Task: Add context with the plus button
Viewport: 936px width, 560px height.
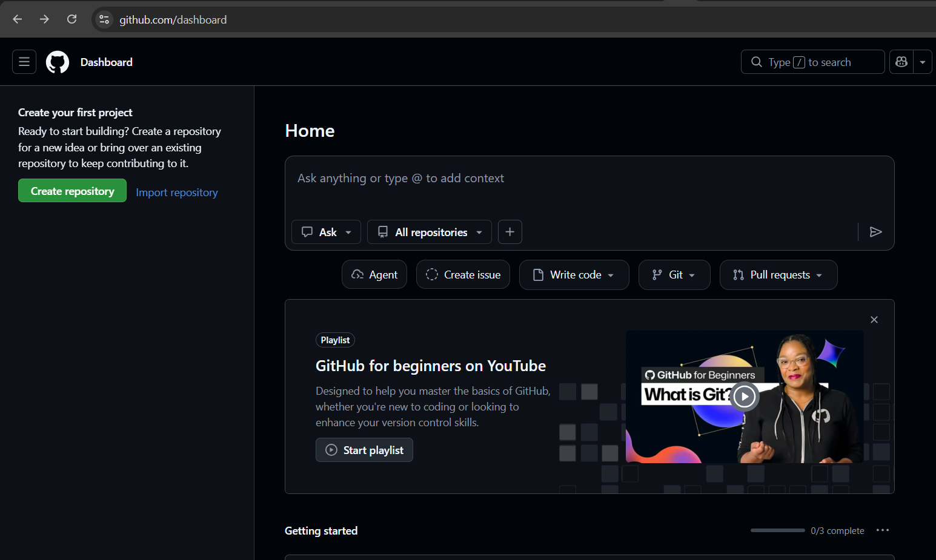Action: tap(510, 232)
